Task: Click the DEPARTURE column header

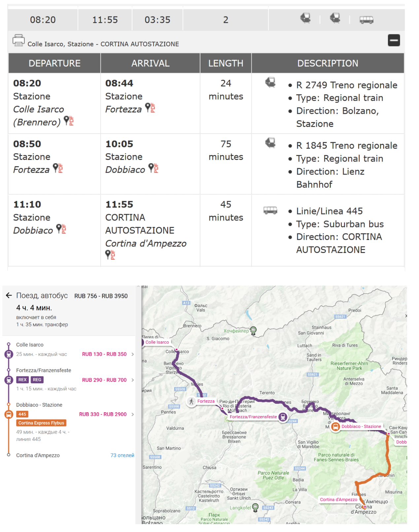Action: (x=54, y=63)
